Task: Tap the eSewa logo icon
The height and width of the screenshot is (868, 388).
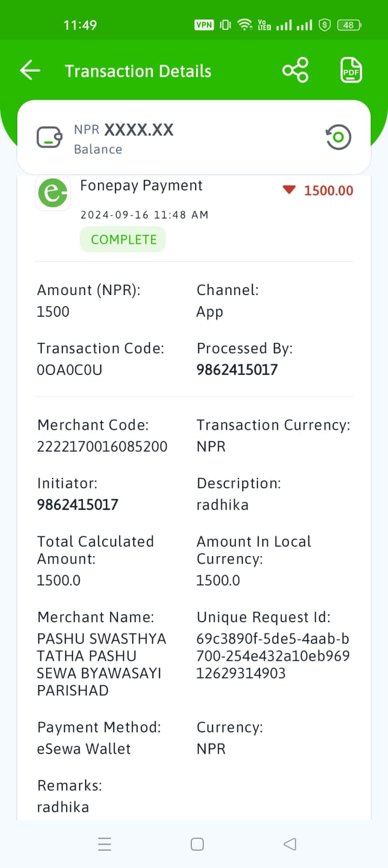Action: [53, 193]
